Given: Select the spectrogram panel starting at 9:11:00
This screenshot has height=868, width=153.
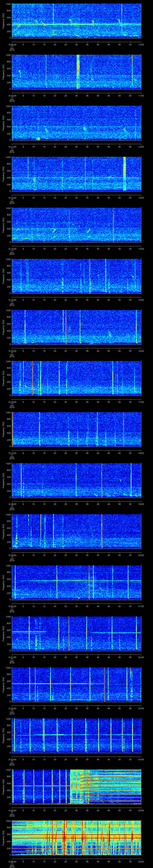Looking at the screenshot, I should click(x=76, y=123).
